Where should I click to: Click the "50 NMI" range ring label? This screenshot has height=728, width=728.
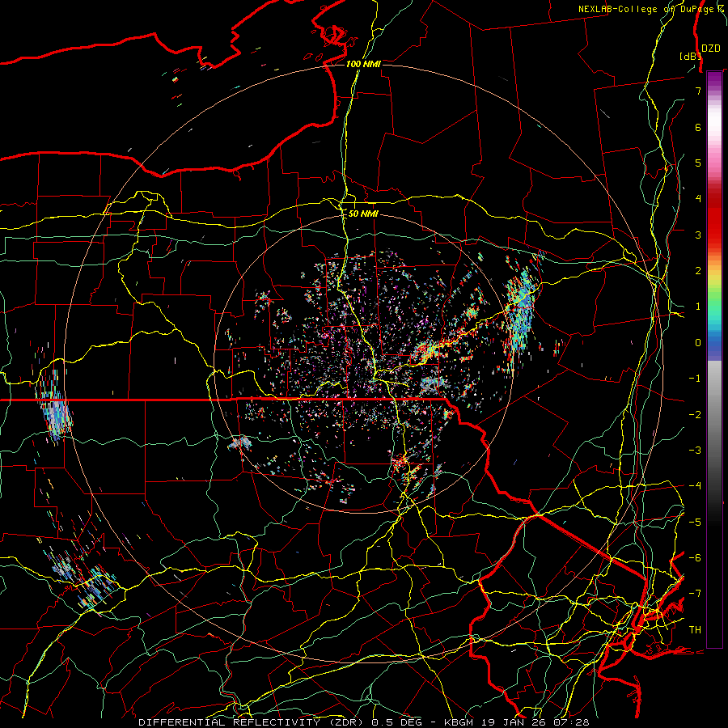(363, 214)
